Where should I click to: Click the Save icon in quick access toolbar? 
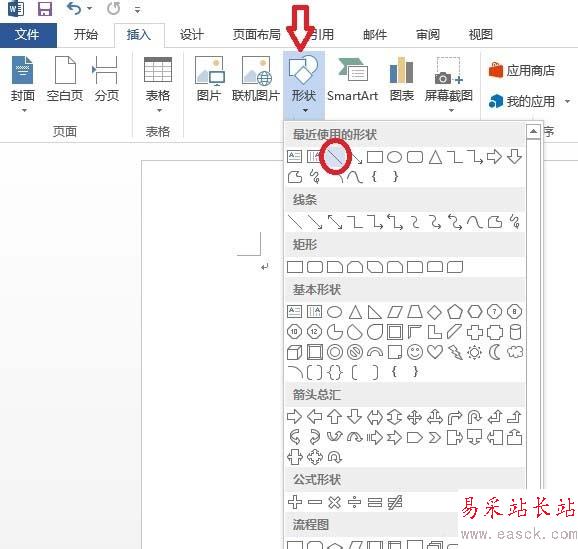[x=45, y=8]
